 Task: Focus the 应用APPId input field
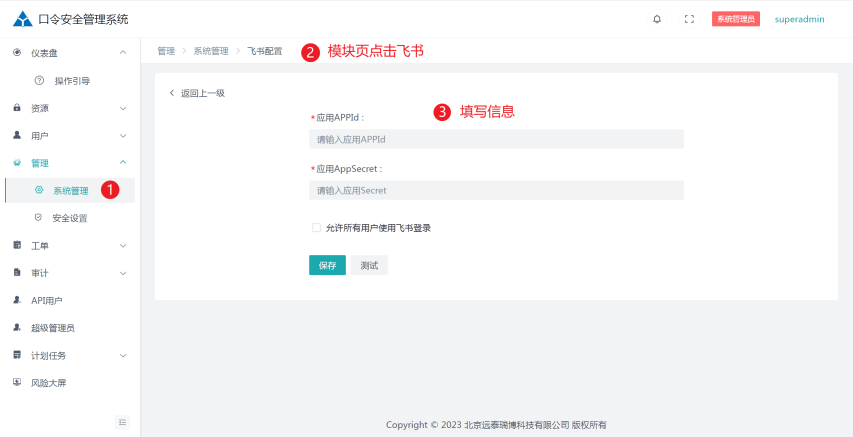[496, 139]
